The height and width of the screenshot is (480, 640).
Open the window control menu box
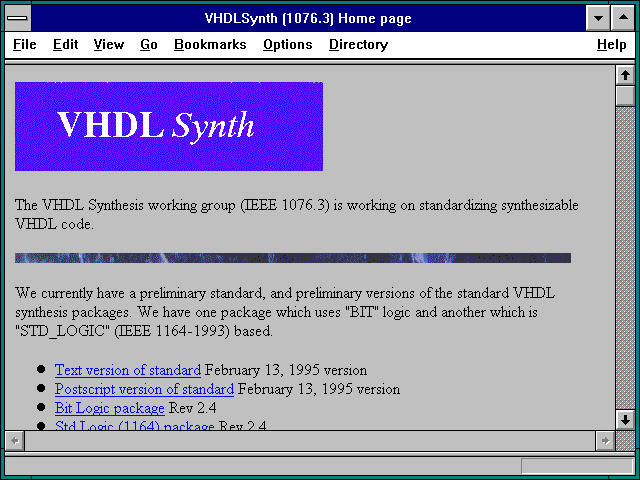pos(18,18)
